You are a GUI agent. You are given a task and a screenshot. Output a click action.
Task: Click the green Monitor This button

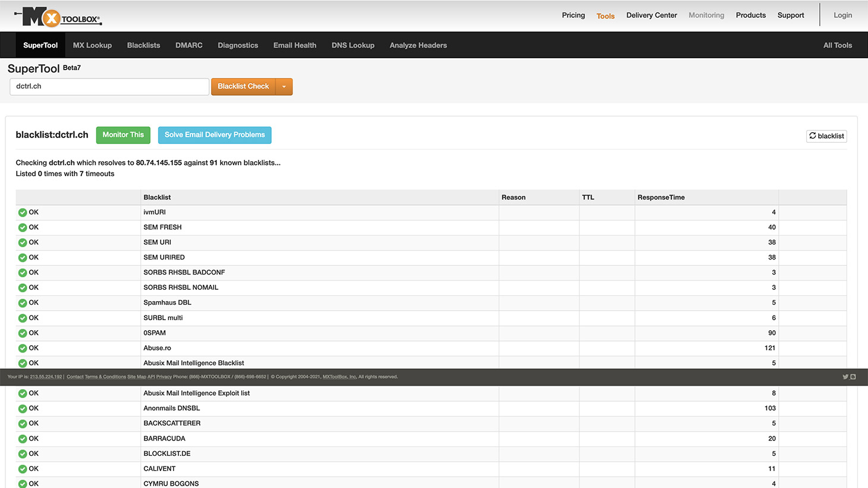coord(123,135)
